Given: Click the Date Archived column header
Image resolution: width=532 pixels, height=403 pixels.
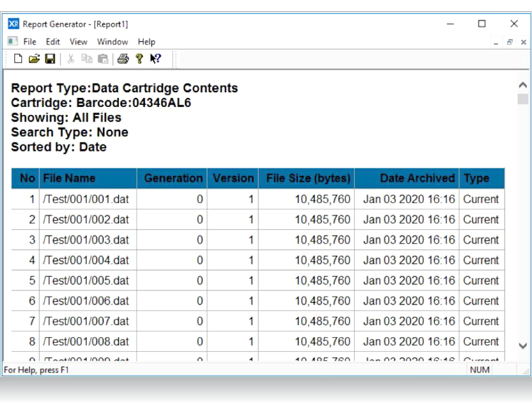Looking at the screenshot, I should coord(407,178).
